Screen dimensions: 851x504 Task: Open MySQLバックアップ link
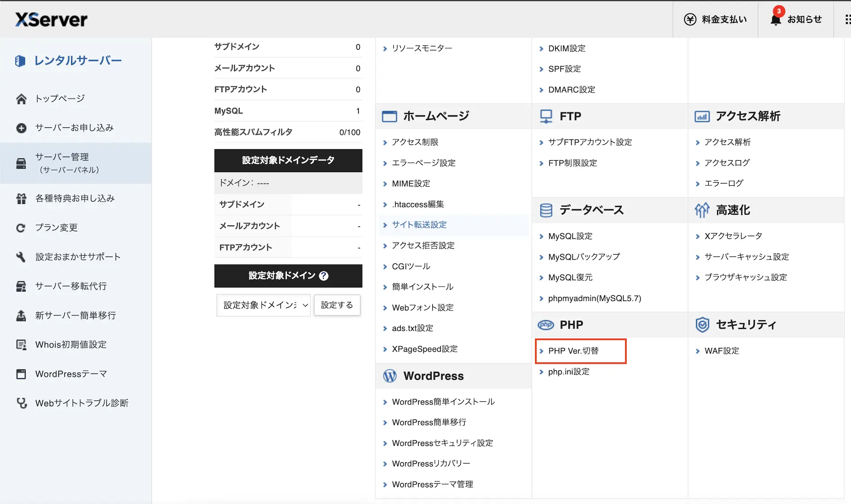[x=584, y=257]
